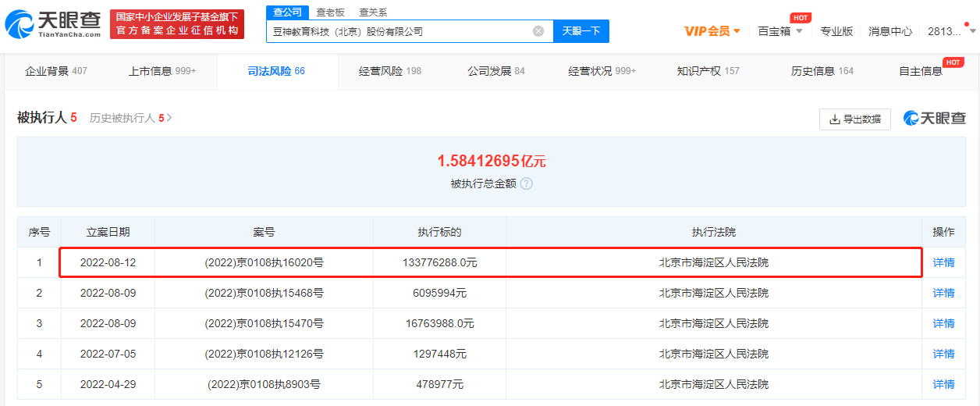Image resolution: width=980 pixels, height=406 pixels.
Task: Open 详情 for case 京0108执12126号
Action: 944,354
